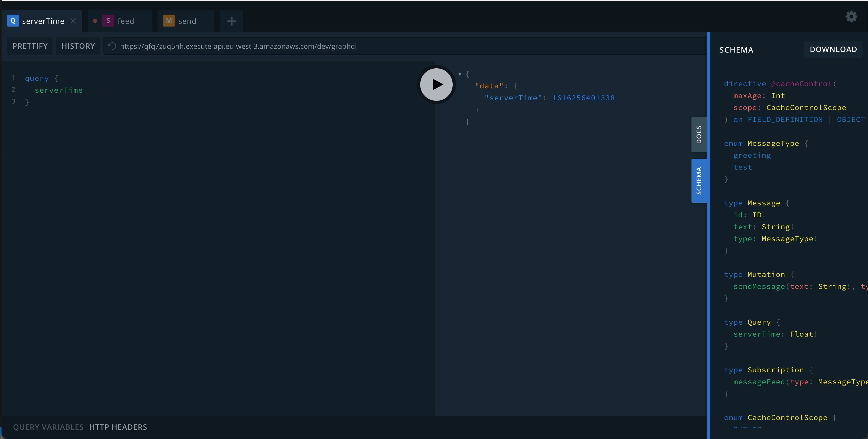
Task: Click line number 2 in the query editor
Action: coord(14,89)
